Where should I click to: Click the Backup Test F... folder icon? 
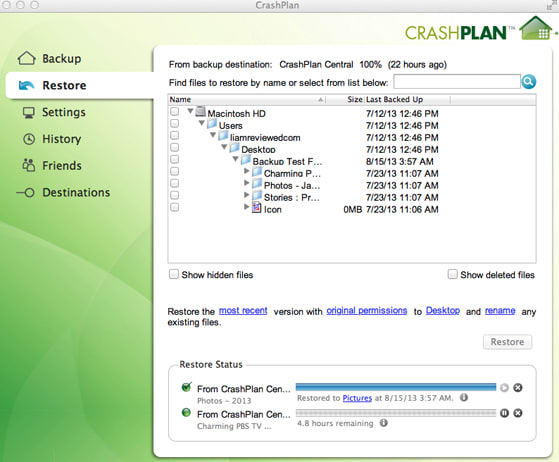246,160
